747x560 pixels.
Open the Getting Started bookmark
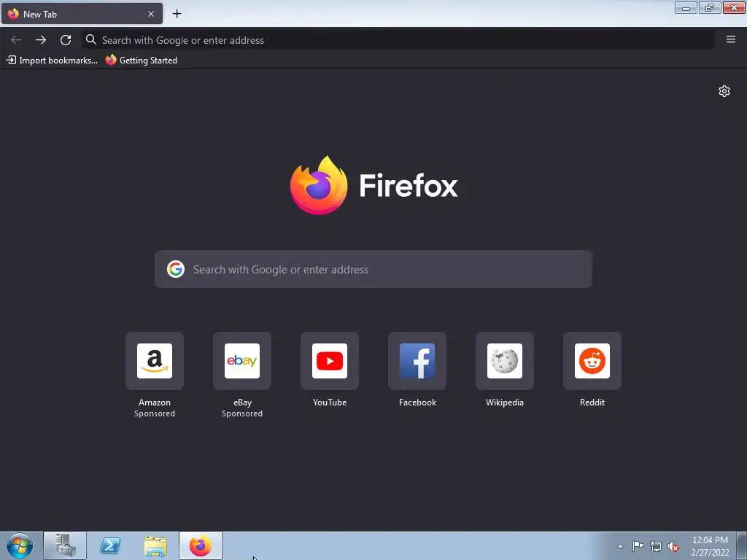pos(142,60)
